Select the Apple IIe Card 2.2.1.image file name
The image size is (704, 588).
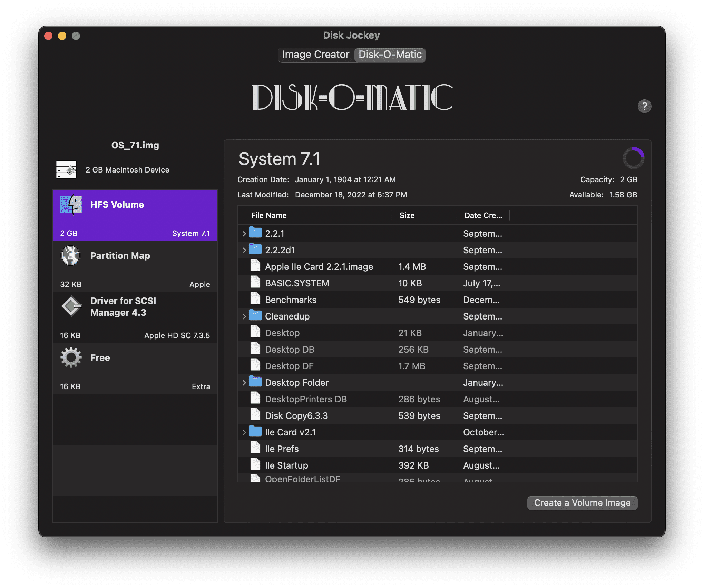(x=319, y=267)
